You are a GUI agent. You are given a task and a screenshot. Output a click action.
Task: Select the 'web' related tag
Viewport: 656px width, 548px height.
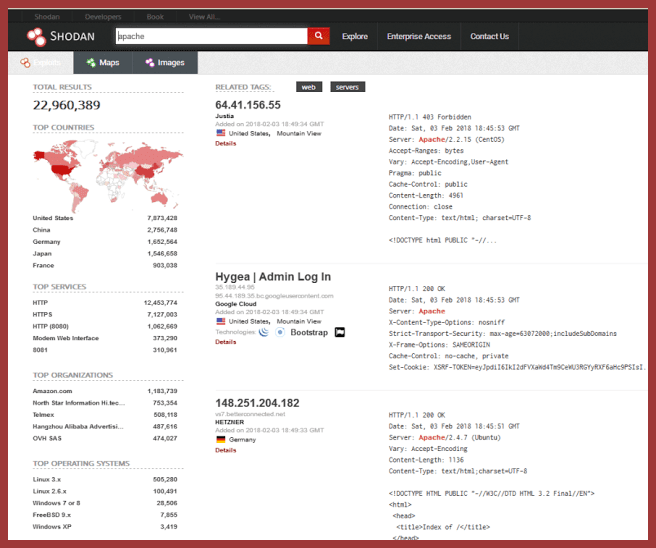click(311, 87)
